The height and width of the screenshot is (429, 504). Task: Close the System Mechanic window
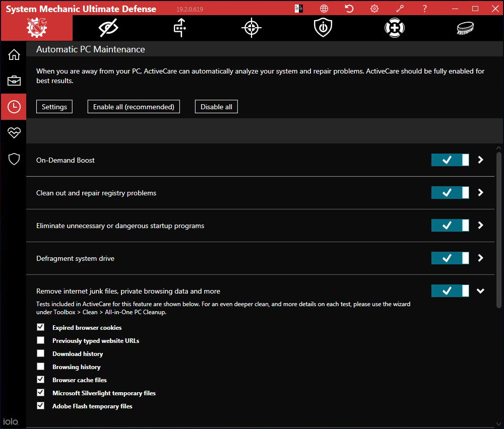(495, 9)
